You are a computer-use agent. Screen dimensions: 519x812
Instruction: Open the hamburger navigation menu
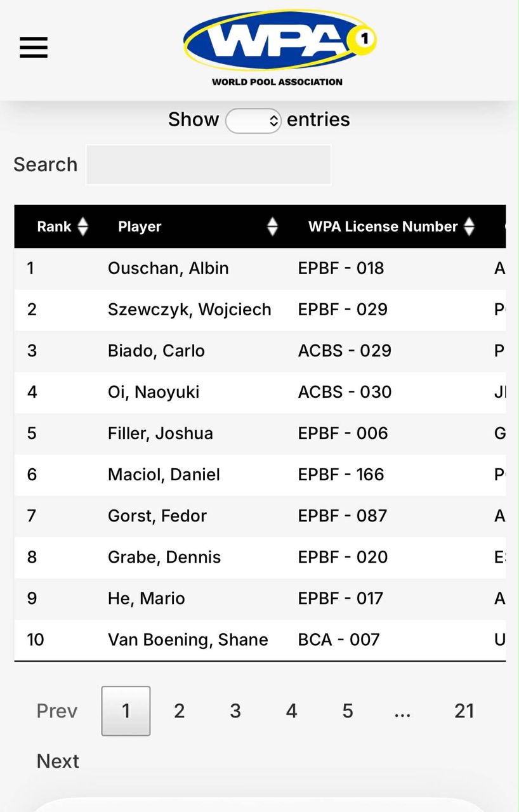coord(34,47)
